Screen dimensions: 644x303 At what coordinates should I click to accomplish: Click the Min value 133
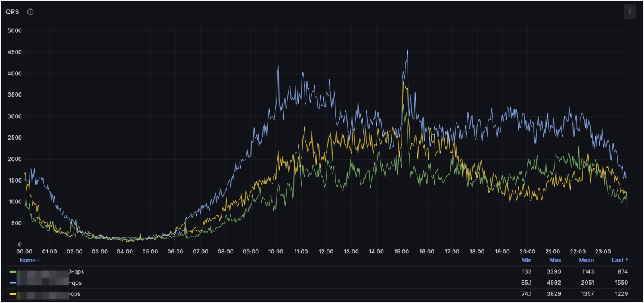tap(527, 271)
